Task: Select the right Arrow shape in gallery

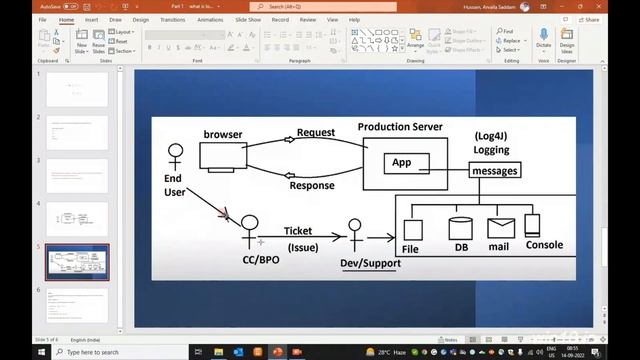Action: (379, 40)
